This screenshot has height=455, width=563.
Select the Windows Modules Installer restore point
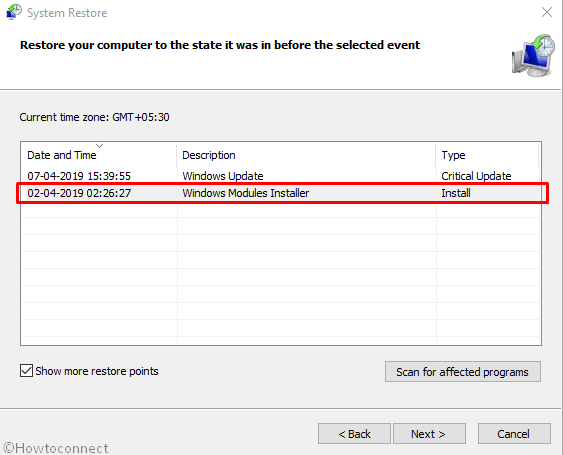pos(280,193)
